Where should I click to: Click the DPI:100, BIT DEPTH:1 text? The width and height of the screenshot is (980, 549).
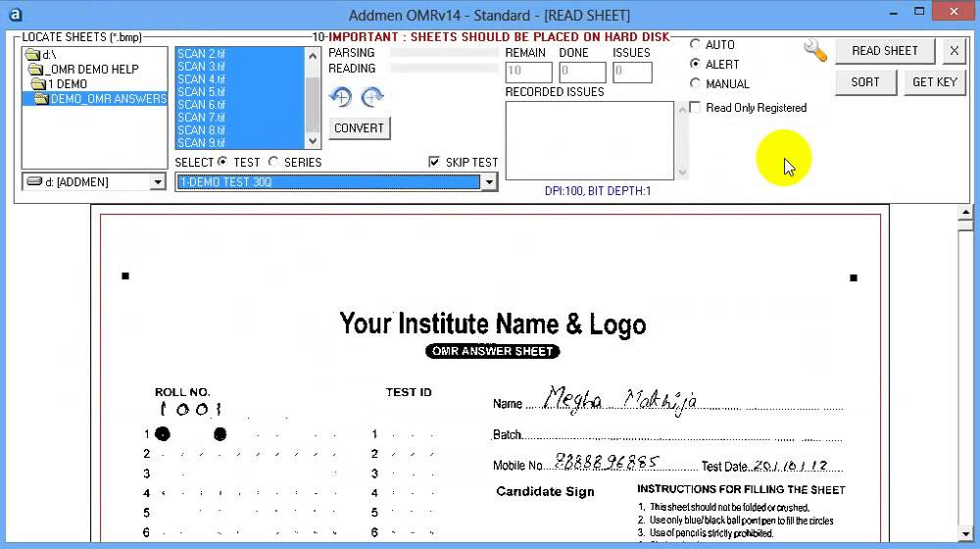click(598, 191)
